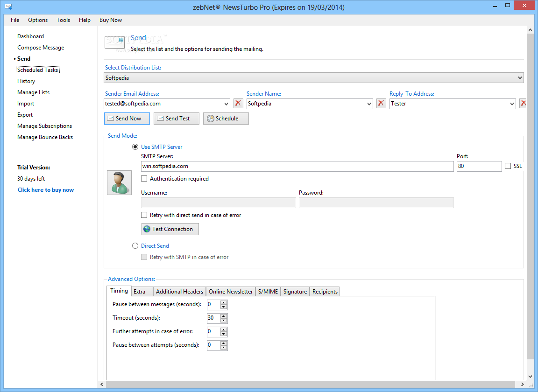Switch to the S/MIME tab
The image size is (538, 392).
tap(268, 292)
